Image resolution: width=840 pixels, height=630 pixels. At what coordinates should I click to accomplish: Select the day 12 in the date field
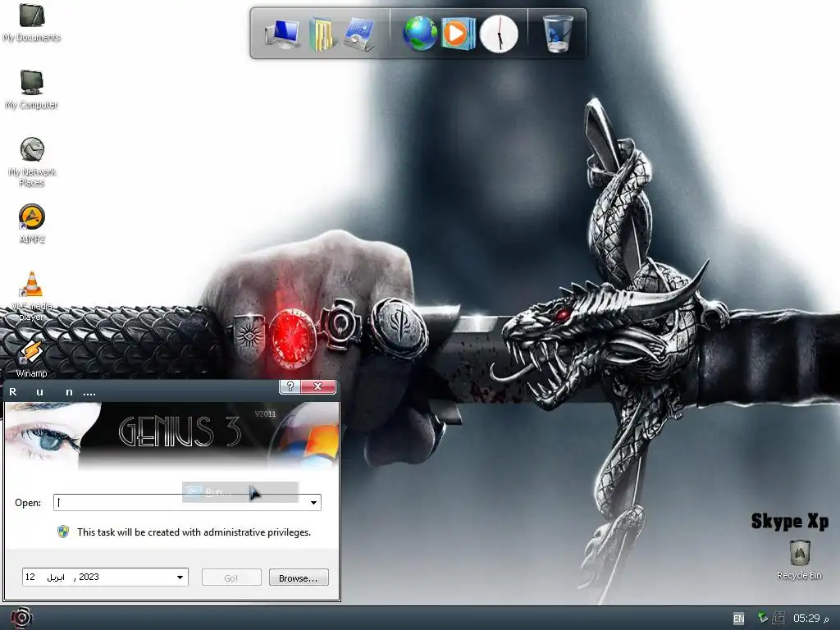coord(30,577)
